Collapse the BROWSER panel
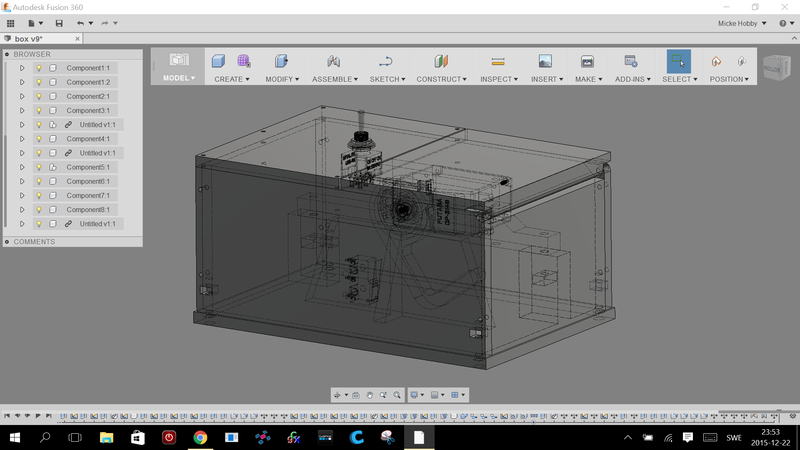Viewport: 800px width, 450px height. tap(7, 54)
